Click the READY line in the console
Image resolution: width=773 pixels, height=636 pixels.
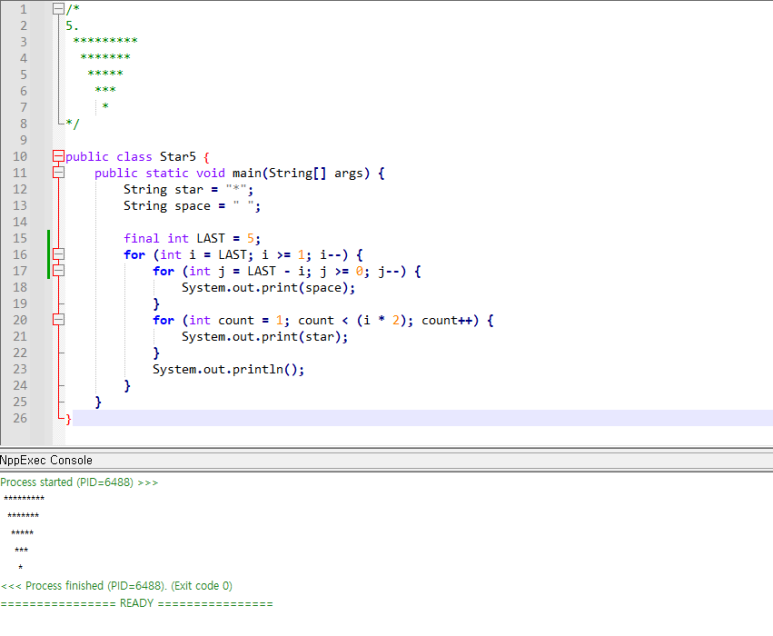(137, 603)
